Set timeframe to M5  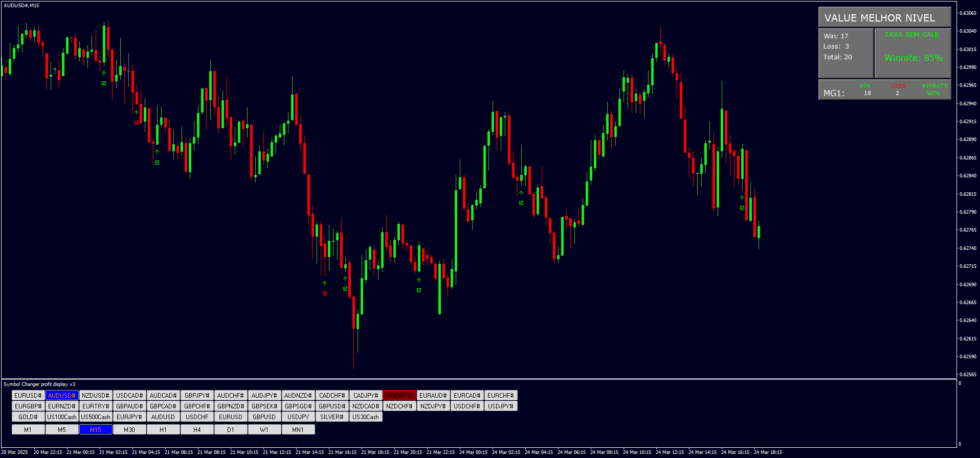61,430
